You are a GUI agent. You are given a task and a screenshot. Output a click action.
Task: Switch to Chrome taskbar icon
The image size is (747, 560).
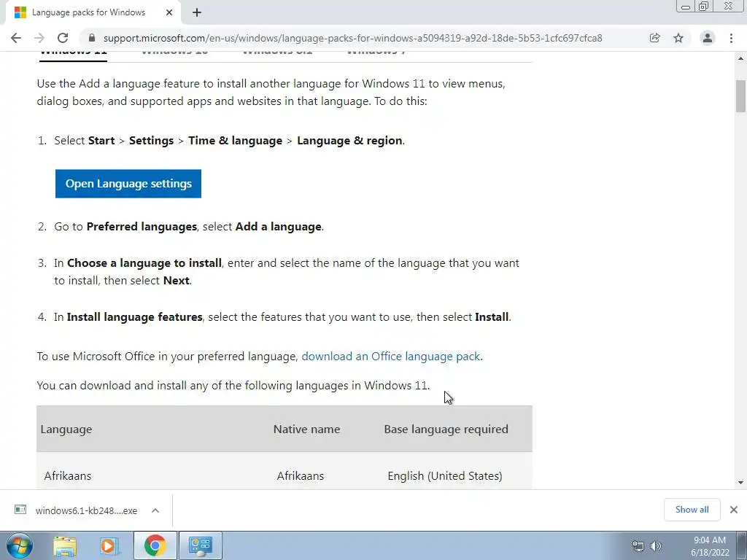click(x=155, y=545)
